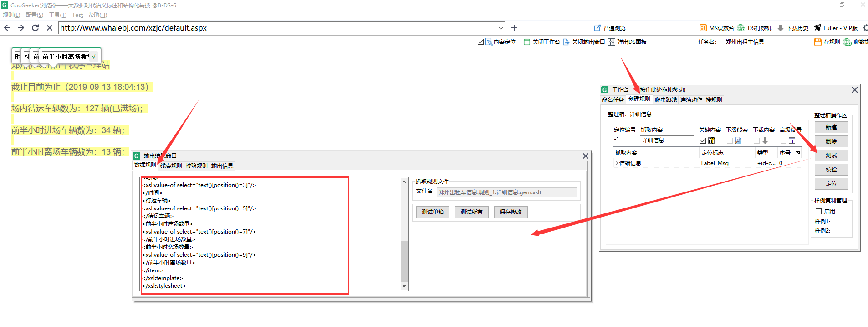Click the 定位 button in 整理箱操作区
Viewport: 868px width, 327px height.
point(831,184)
